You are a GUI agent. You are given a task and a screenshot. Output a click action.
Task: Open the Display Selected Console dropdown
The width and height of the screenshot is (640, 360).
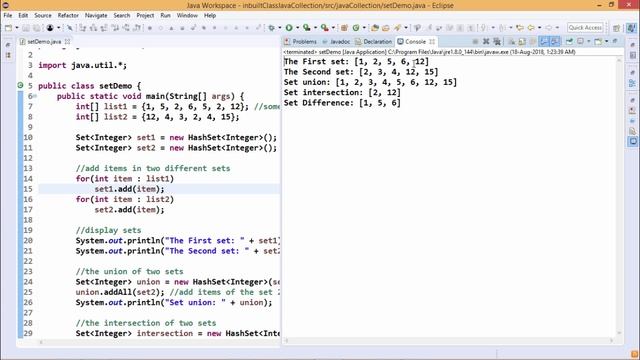tap(588, 41)
